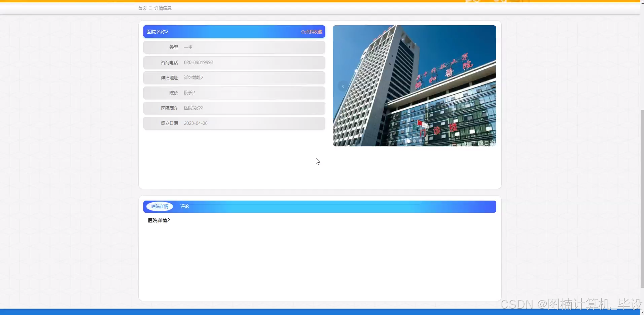The width and height of the screenshot is (644, 315).
Task: Select the 医院名称2 title text
Action: click(x=157, y=32)
